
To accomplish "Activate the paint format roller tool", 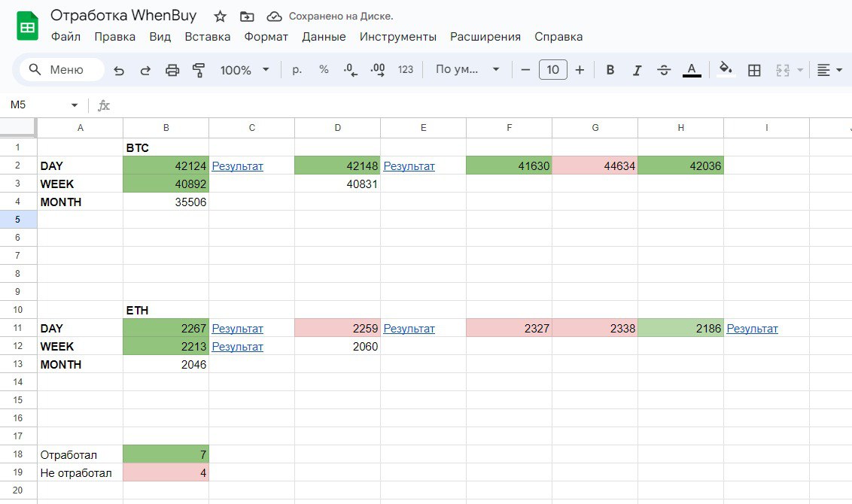I will [199, 70].
